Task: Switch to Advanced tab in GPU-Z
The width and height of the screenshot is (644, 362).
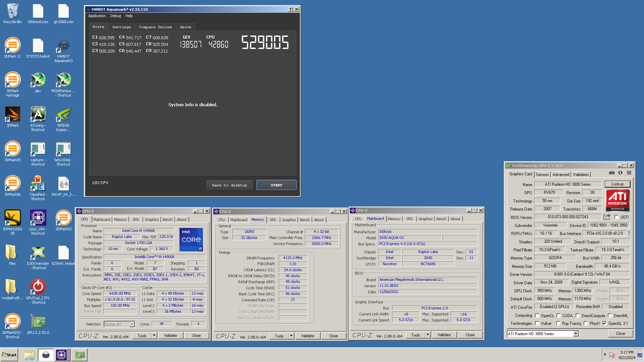Action: click(561, 174)
